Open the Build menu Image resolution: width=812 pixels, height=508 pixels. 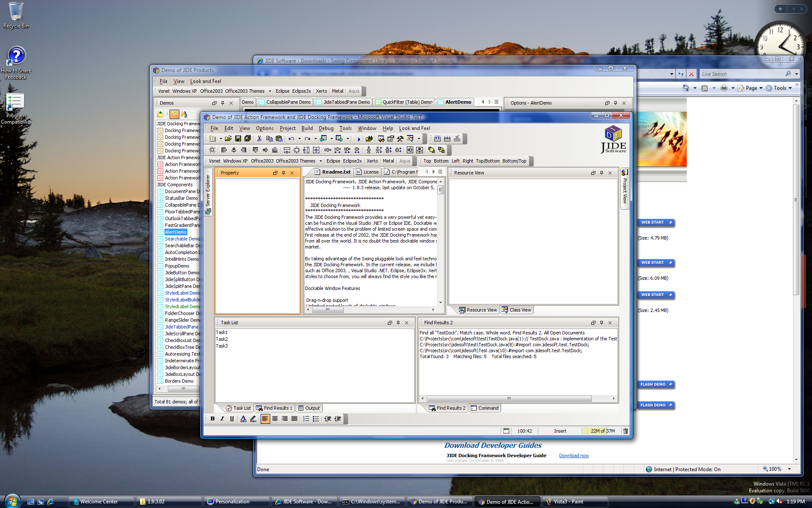[x=307, y=128]
